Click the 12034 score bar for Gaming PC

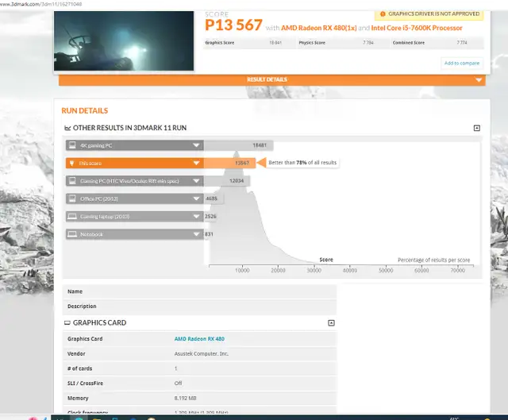(227, 181)
